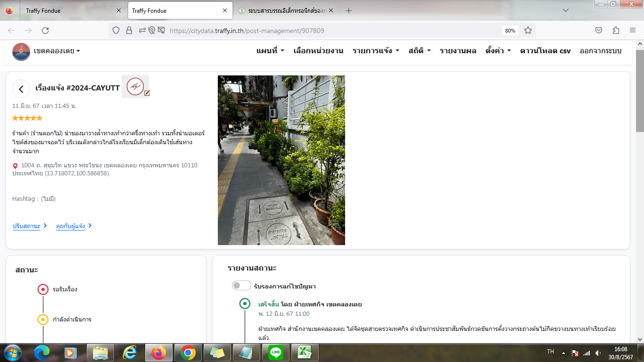The image size is (644, 362).
Task: Bookmark this page with the star icon
Action: click(528, 31)
